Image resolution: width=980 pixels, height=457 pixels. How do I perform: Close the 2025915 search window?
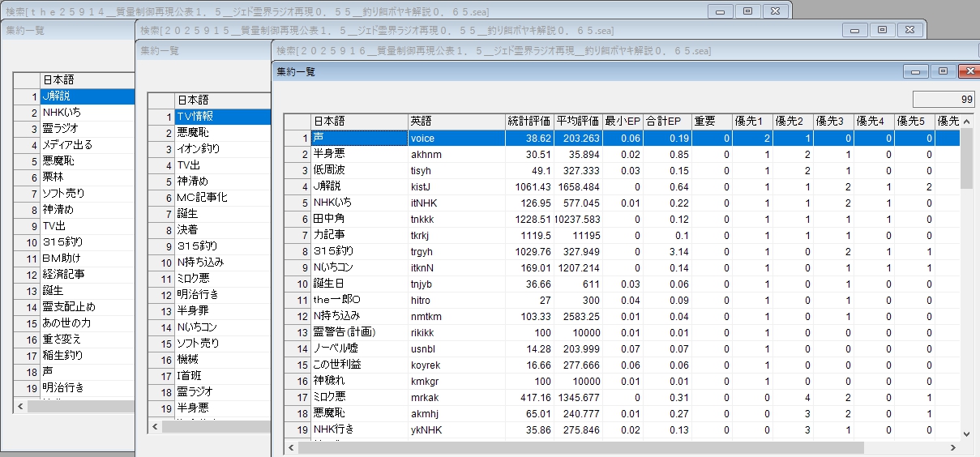[x=910, y=30]
